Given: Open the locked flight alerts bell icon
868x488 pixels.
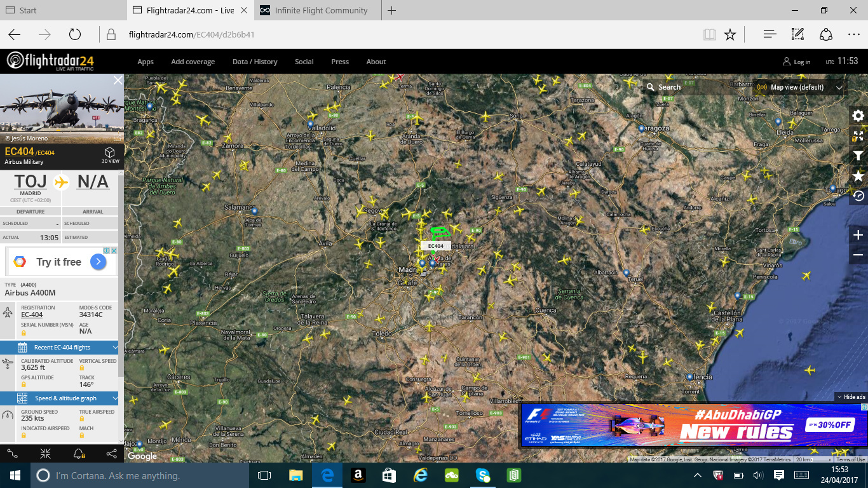Looking at the screenshot, I should click(79, 453).
